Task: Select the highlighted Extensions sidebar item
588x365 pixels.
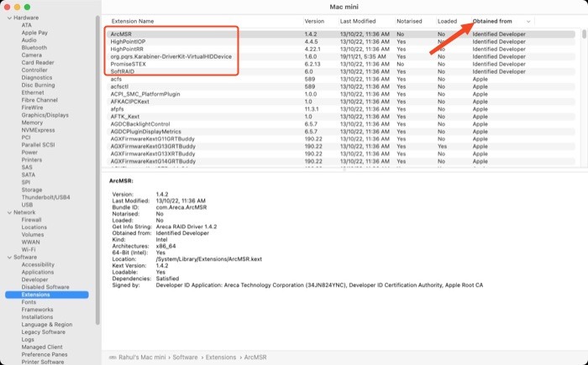Action: [x=47, y=295]
